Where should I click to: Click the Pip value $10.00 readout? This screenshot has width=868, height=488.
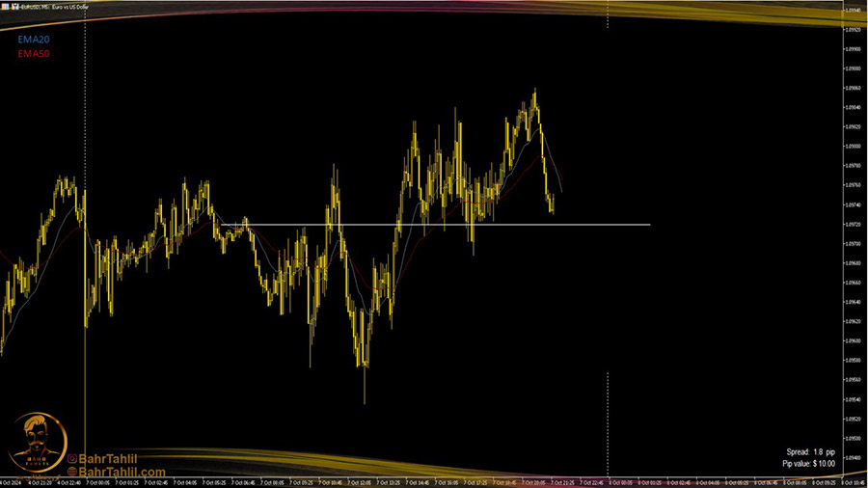[x=808, y=464]
